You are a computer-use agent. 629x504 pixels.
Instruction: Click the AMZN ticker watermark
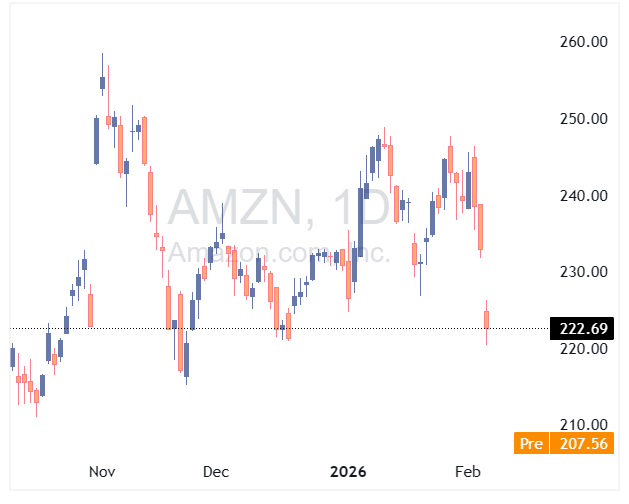point(235,208)
